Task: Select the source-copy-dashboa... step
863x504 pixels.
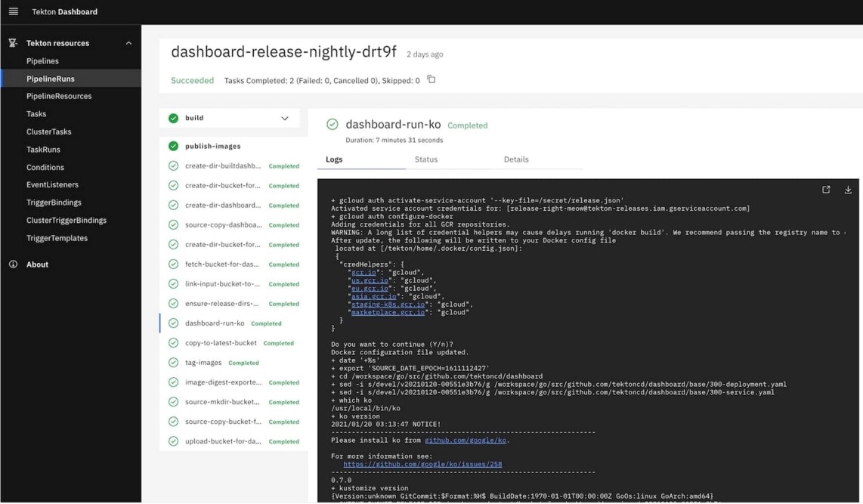Action: click(234, 225)
